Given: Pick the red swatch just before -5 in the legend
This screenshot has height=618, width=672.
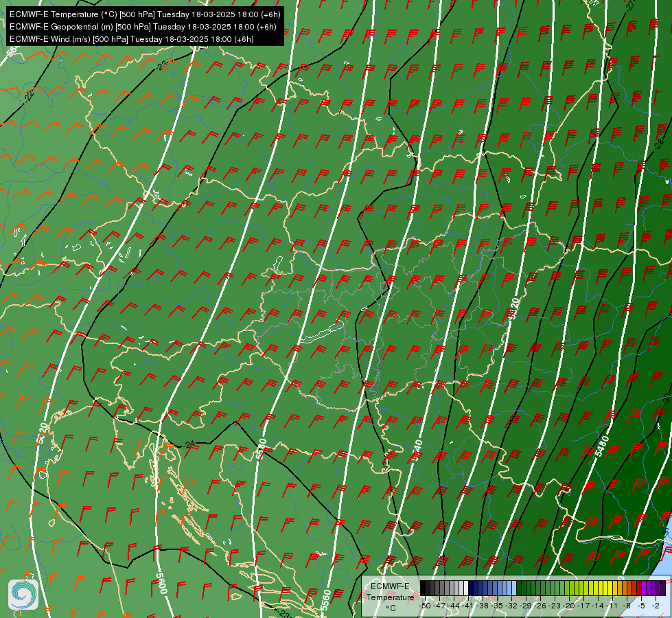Looking at the screenshot, I should coord(639,588).
